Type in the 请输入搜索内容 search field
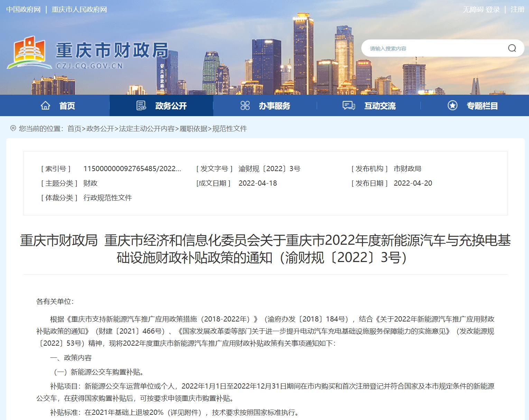 [432, 48]
